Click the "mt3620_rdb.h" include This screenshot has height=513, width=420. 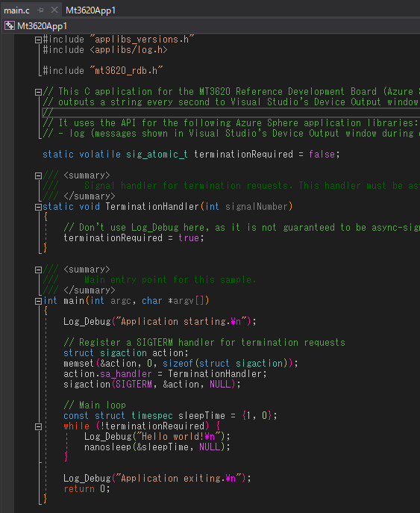126,71
